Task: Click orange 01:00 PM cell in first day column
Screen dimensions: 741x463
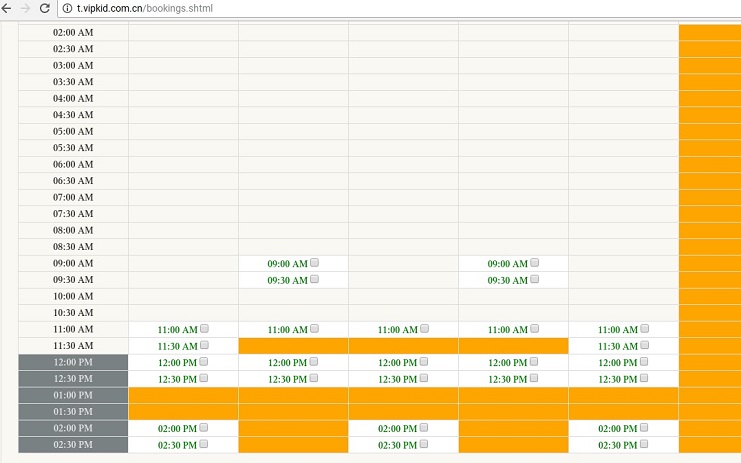Action: coord(183,395)
